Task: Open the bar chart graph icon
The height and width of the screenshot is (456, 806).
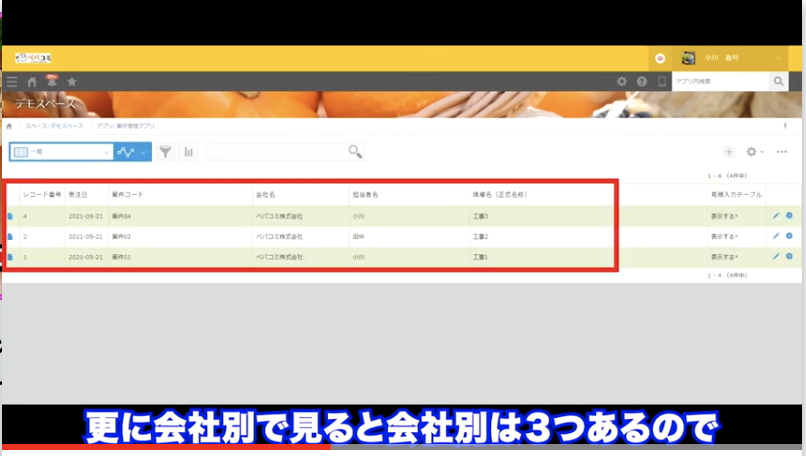Action: (188, 152)
